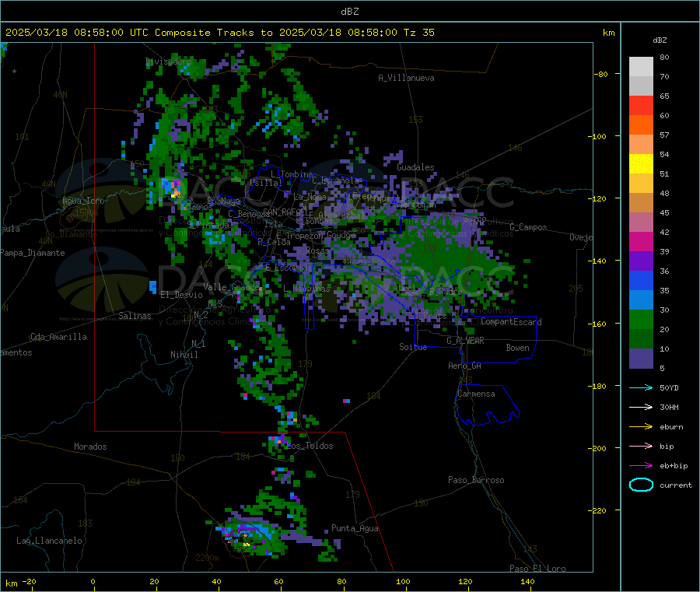
Task: Click the 50YD legend label
Action: click(x=669, y=387)
